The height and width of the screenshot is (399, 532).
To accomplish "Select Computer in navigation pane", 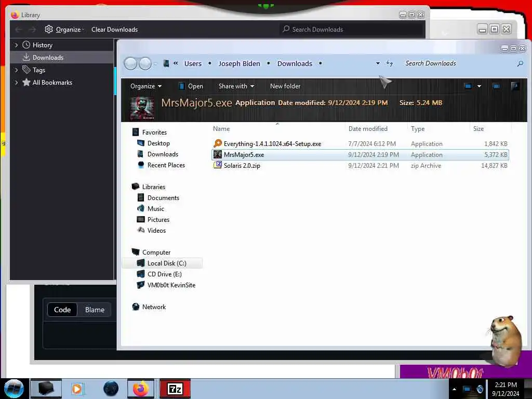I will click(x=156, y=252).
